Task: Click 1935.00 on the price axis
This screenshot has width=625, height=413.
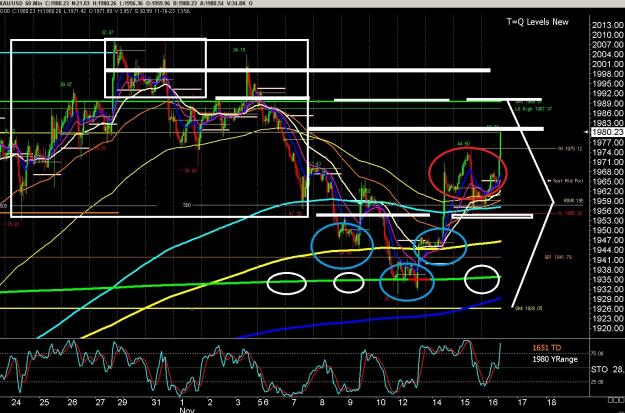Action: [x=608, y=279]
